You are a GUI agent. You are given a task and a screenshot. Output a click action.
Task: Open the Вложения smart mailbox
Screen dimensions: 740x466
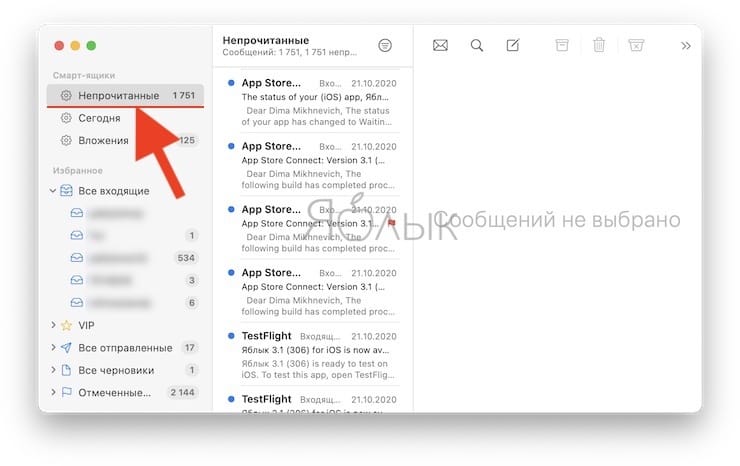126,140
